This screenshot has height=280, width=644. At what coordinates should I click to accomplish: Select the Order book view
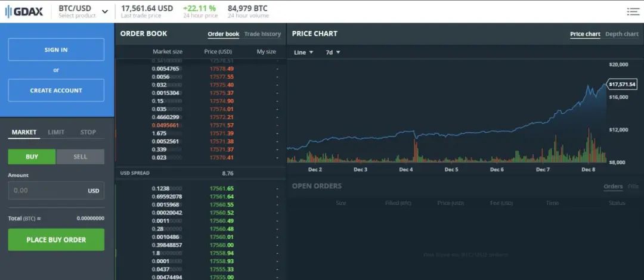[x=223, y=34]
